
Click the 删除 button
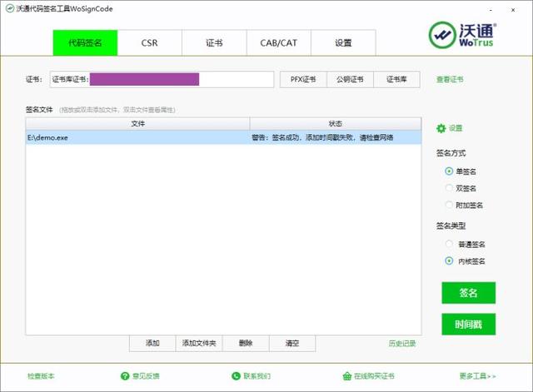click(x=246, y=343)
